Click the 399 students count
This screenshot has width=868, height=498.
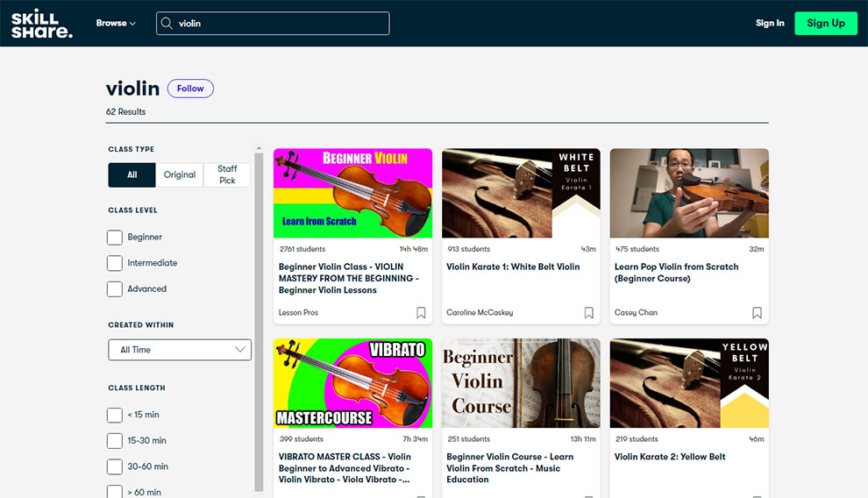coord(301,438)
